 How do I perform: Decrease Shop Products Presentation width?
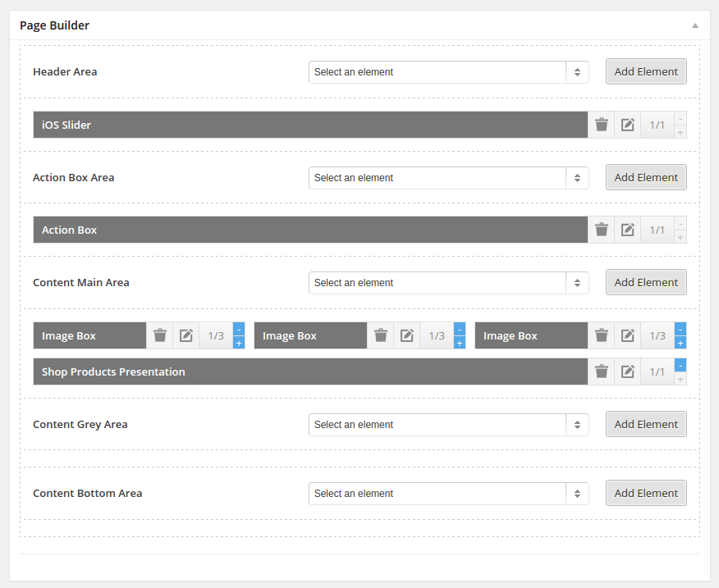click(680, 365)
